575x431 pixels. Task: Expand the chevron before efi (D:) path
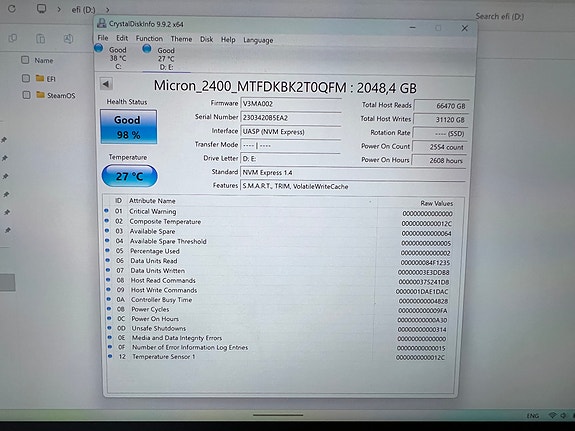[x=59, y=10]
